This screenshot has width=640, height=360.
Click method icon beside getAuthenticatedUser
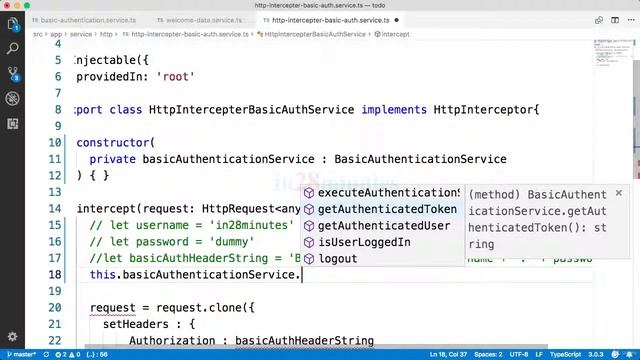(x=309, y=226)
